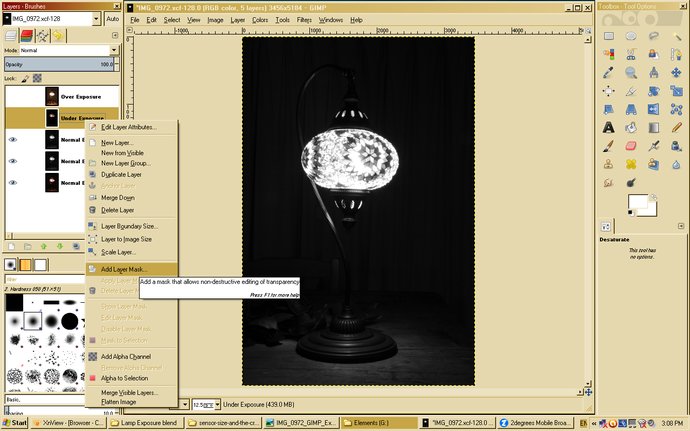Open image menu button at ruler corner

pyautogui.click(x=129, y=30)
